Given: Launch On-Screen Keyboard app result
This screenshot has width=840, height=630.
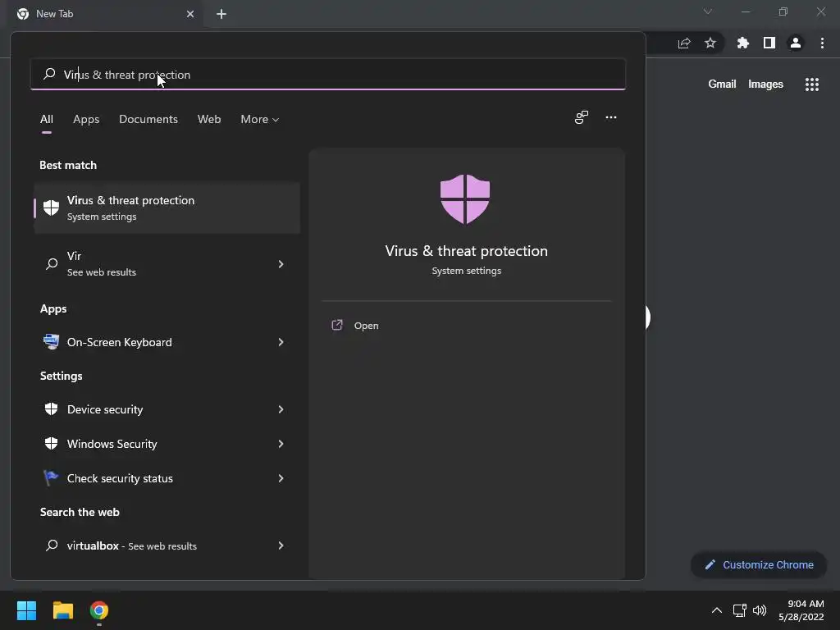Looking at the screenshot, I should (x=167, y=342).
